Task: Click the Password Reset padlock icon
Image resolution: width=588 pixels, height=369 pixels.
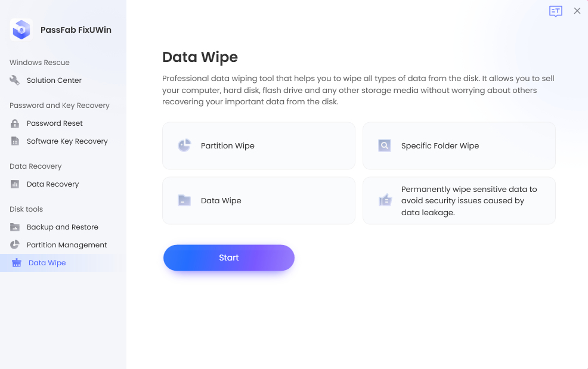Action: (x=16, y=123)
